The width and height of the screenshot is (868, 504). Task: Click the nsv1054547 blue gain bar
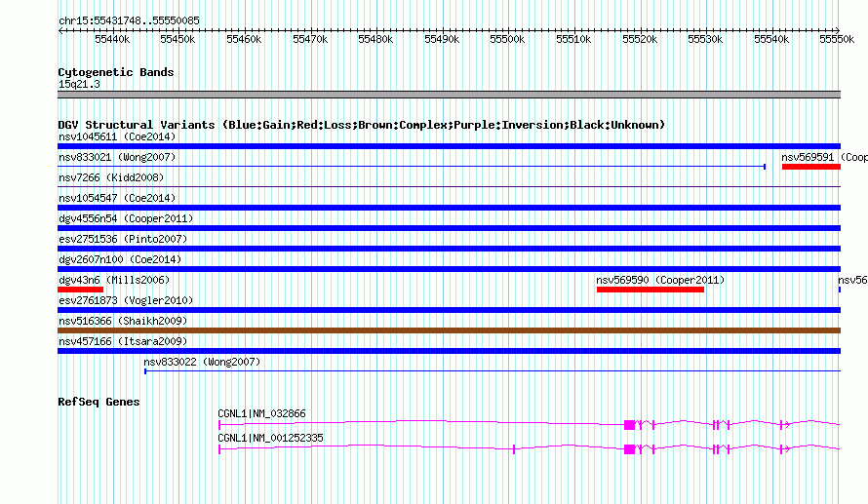tap(449, 208)
